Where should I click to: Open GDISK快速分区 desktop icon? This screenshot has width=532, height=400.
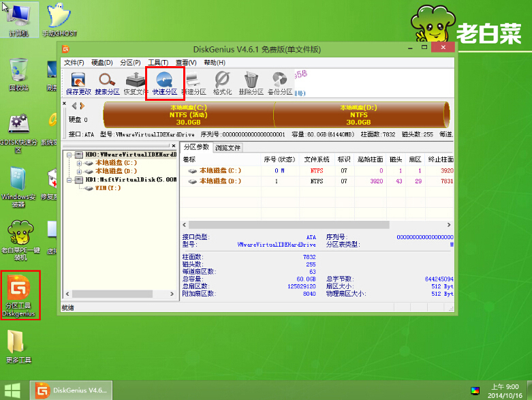coord(18,134)
